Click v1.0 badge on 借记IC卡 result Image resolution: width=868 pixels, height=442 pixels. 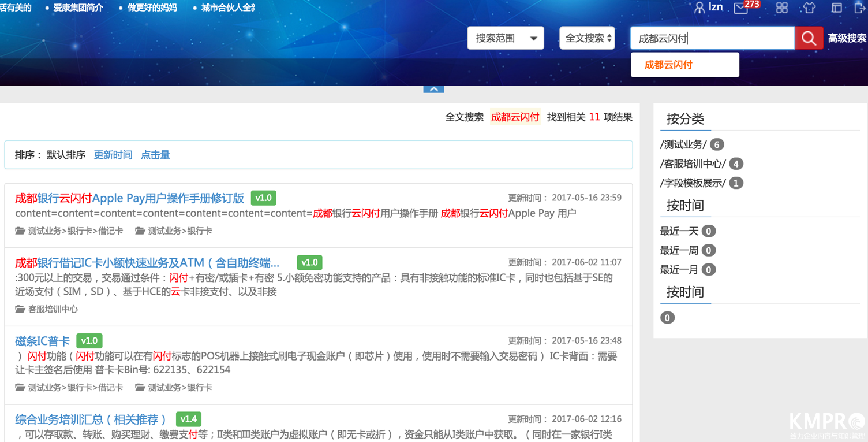pos(310,263)
